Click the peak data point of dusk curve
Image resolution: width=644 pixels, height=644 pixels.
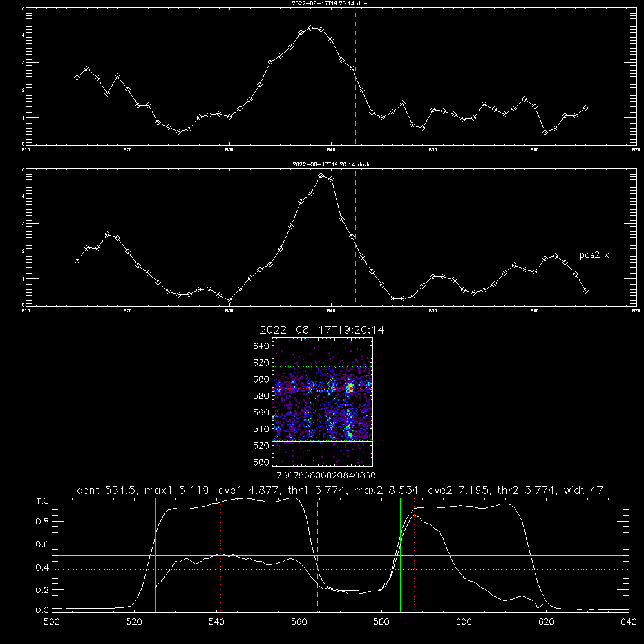click(321, 176)
